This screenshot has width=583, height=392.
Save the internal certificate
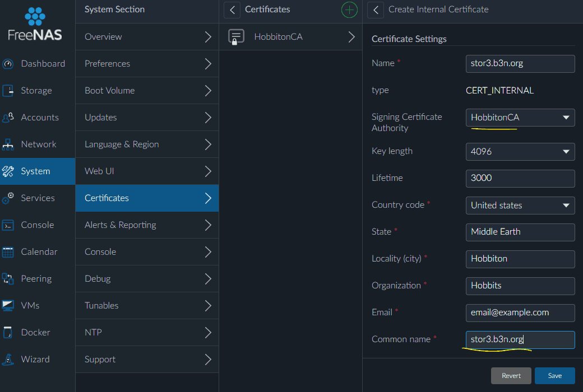tap(555, 376)
